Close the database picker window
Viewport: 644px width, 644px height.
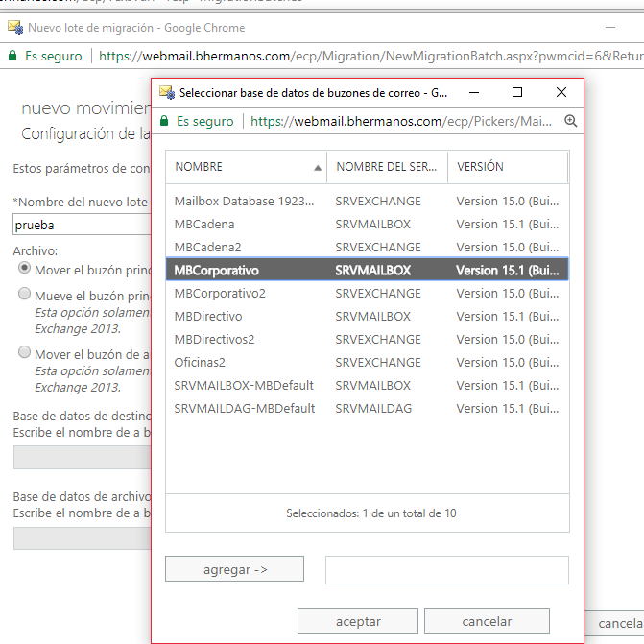tap(561, 92)
